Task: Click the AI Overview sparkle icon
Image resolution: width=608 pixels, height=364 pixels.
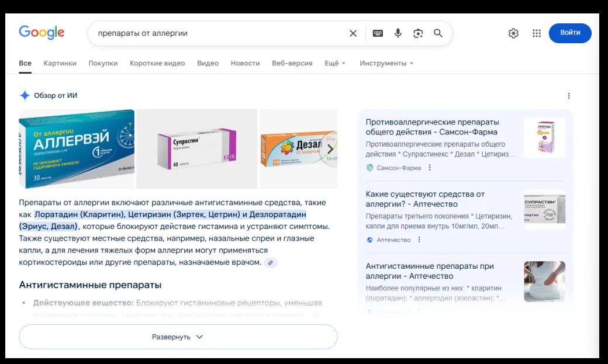Action: 25,95
